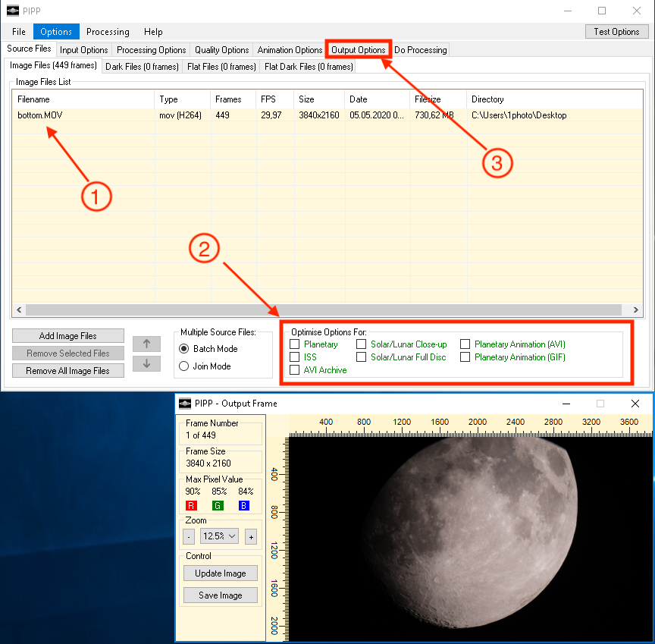
Task: Open the 12.5% zoom level dropdown
Action: [219, 536]
